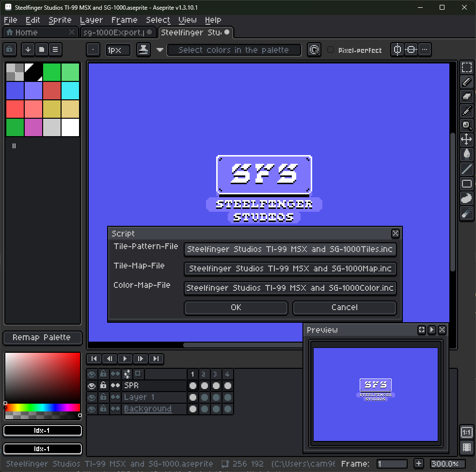Select the Pencil tool

pos(467,81)
